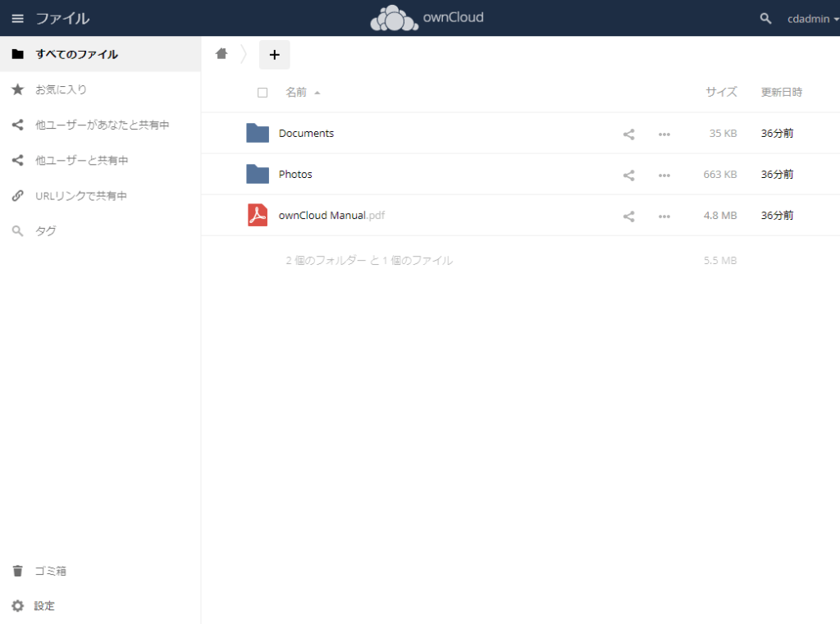Click the ownCloud Manual PDF icon
The width and height of the screenshot is (840, 624).
257,216
